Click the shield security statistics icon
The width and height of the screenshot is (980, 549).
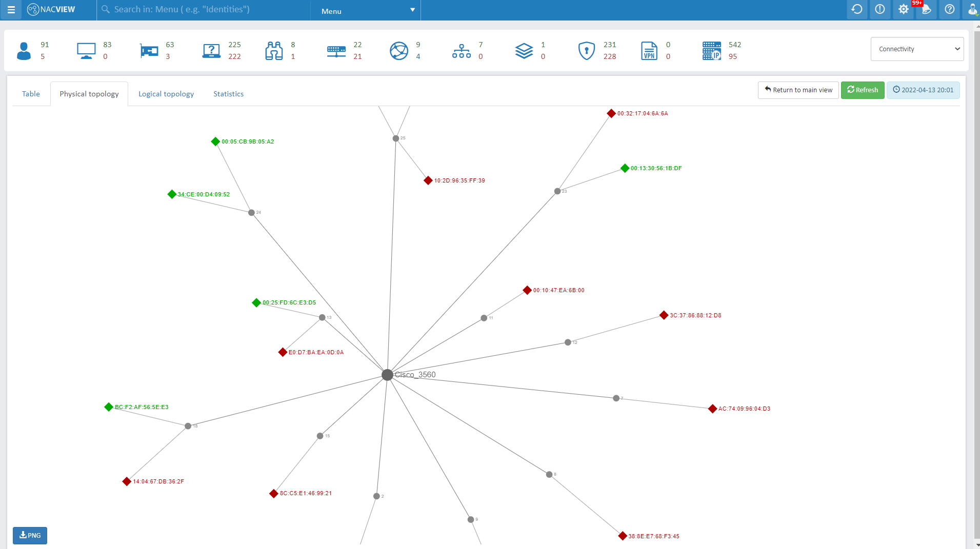[x=586, y=51]
